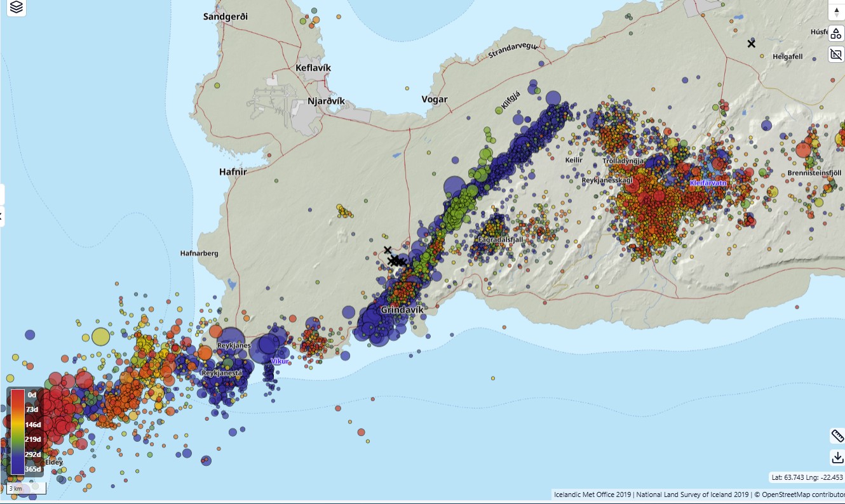Click the Grindavík town label
Image resolution: width=845 pixels, height=504 pixels.
point(402,310)
